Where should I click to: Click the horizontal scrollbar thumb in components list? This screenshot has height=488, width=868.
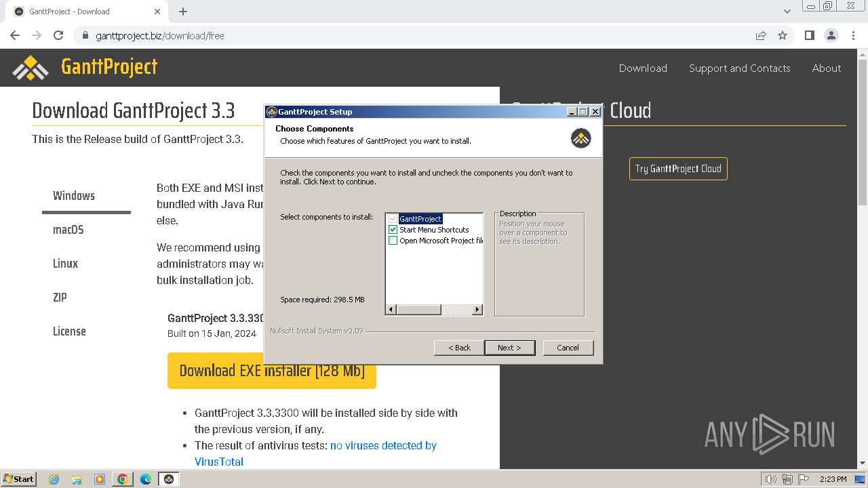(x=418, y=310)
